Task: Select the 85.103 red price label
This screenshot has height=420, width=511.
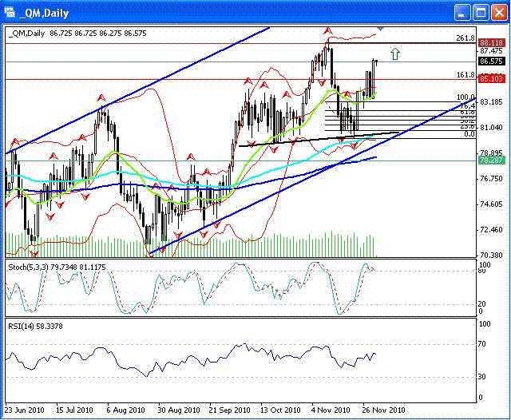Action: click(492, 78)
